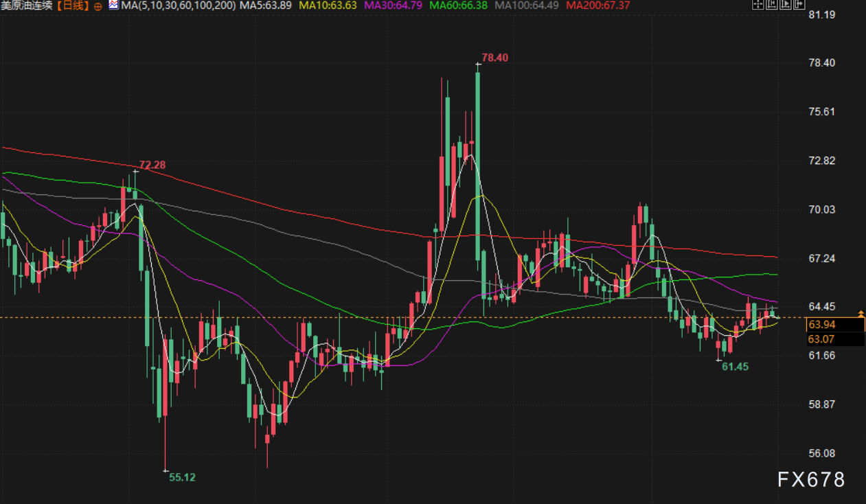Click the export arrow icon at top right
This screenshot has height=504, width=866.
click(798, 5)
